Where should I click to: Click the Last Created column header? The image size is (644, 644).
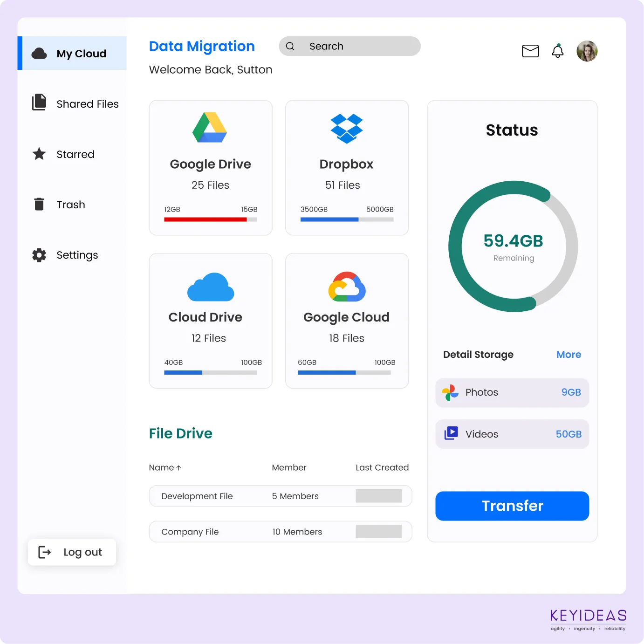(x=382, y=467)
